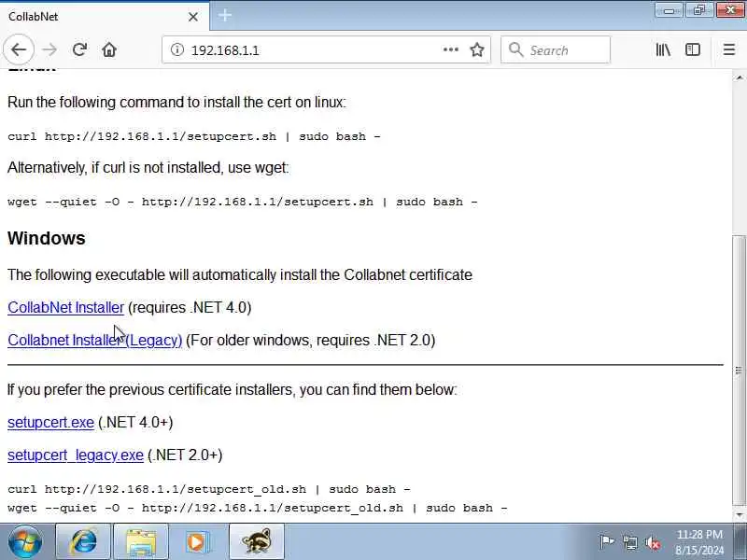Click the scrollbar down arrow
The image size is (747, 560).
[x=739, y=514]
